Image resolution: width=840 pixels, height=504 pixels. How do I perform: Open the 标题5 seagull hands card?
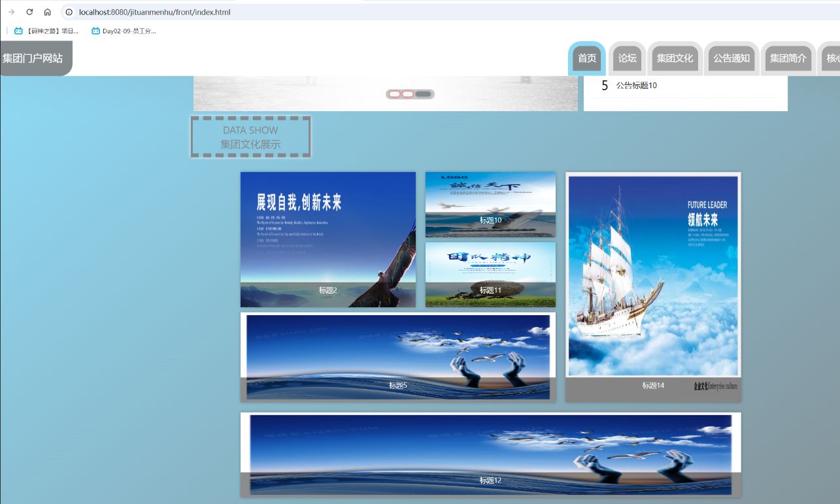click(398, 357)
